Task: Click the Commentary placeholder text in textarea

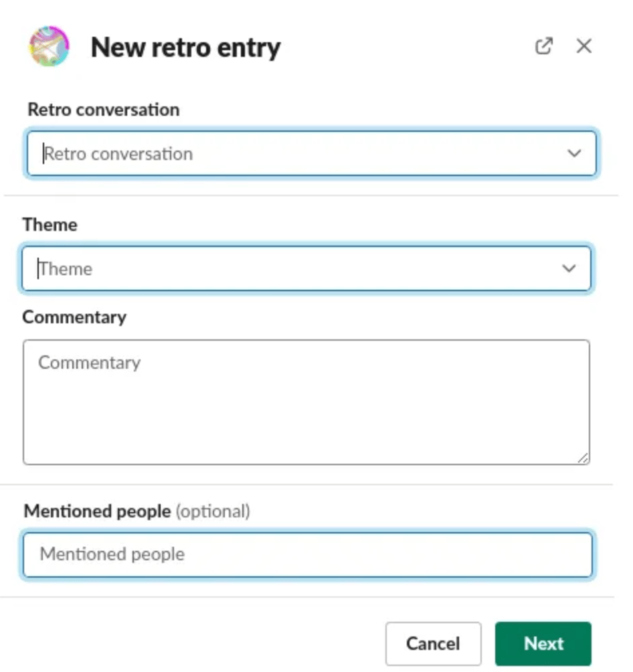Action: tap(90, 363)
